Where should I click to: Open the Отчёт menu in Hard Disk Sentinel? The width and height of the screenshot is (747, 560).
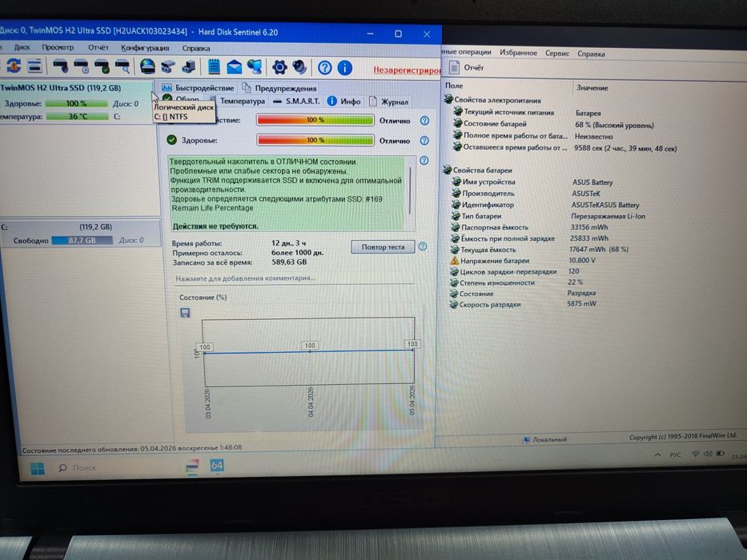point(98,48)
